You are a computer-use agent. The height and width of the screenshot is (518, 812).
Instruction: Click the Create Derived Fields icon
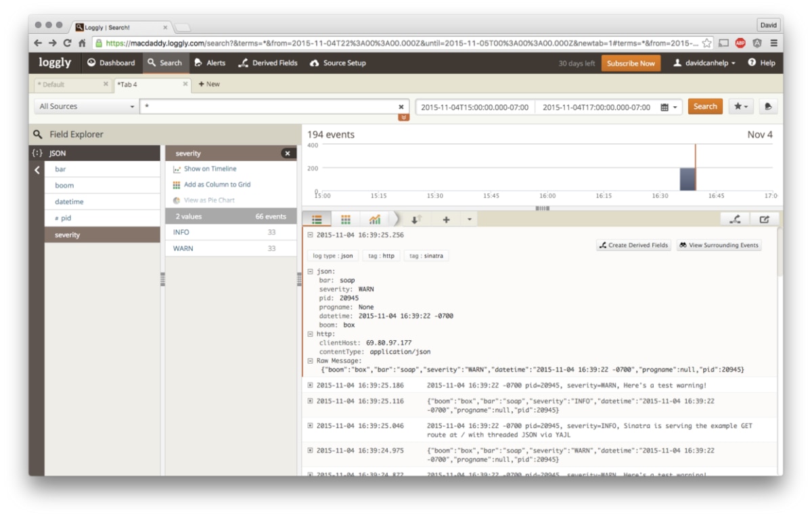tap(633, 245)
